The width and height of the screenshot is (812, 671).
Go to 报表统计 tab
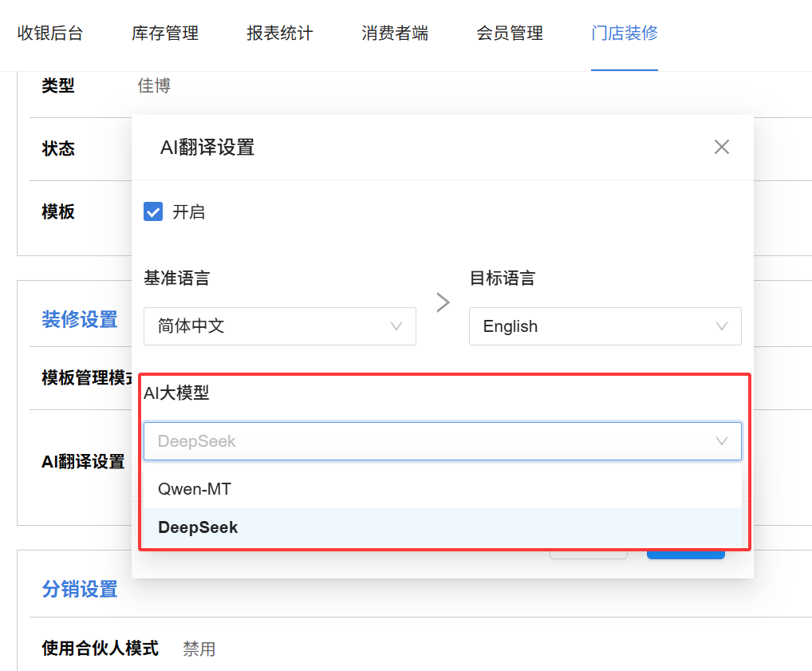280,34
